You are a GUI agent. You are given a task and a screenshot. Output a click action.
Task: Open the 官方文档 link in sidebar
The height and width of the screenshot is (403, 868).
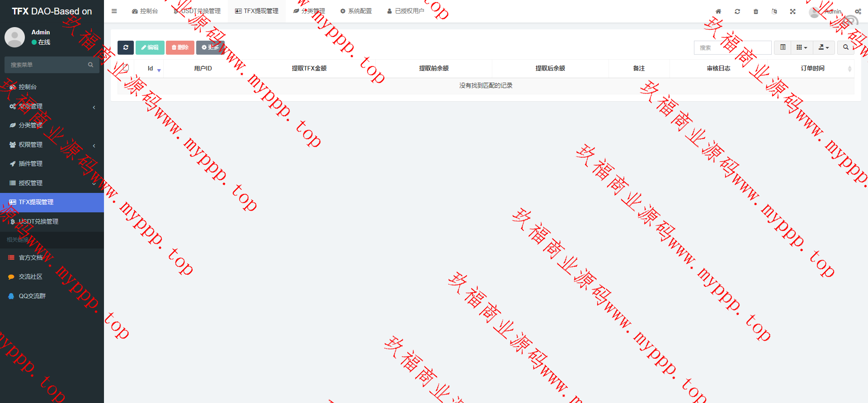(31, 258)
